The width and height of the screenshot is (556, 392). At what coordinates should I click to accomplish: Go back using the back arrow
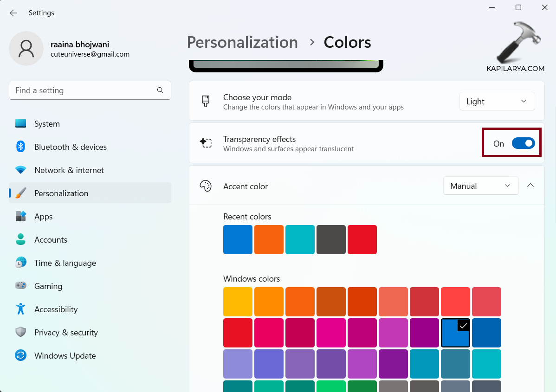(13, 13)
